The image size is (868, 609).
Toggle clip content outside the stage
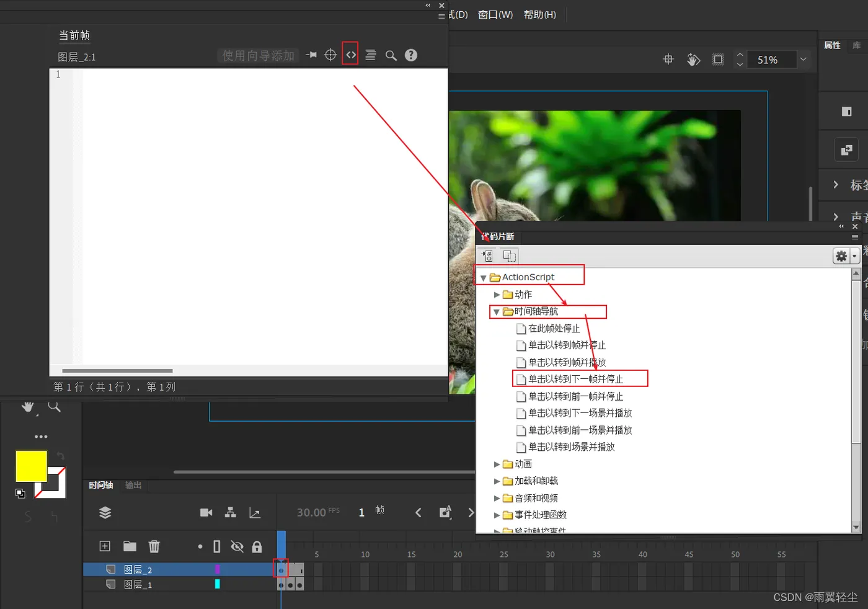718,60
